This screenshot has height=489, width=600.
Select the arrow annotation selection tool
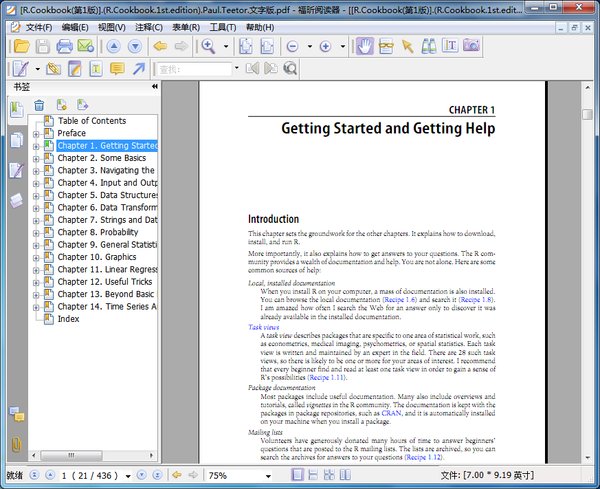[x=408, y=46]
